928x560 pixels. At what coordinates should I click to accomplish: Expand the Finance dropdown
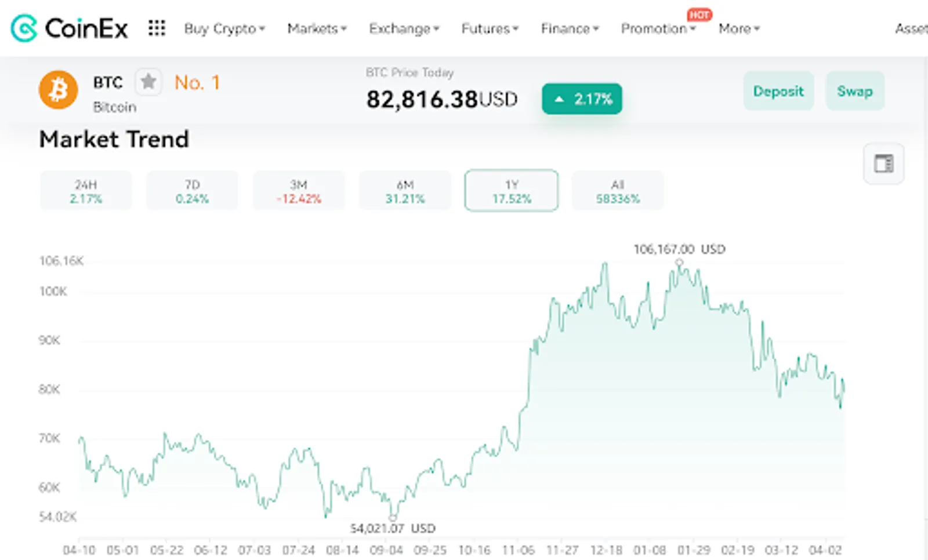tap(570, 28)
